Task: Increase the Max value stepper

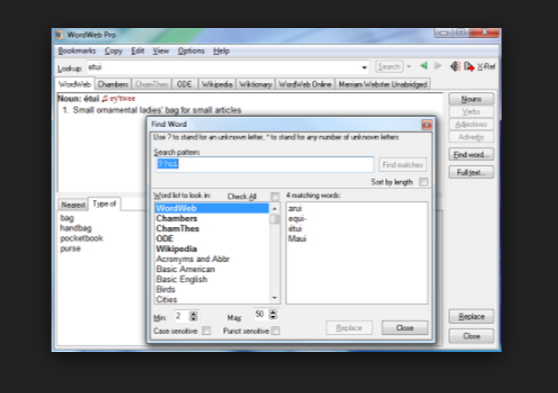Action: click(273, 312)
